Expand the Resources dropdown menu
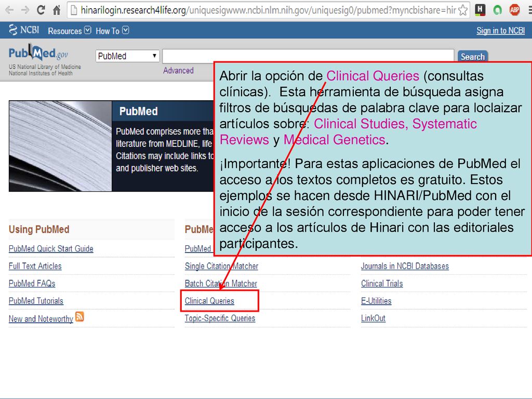Viewport: 532px width, 399px height. [x=69, y=31]
